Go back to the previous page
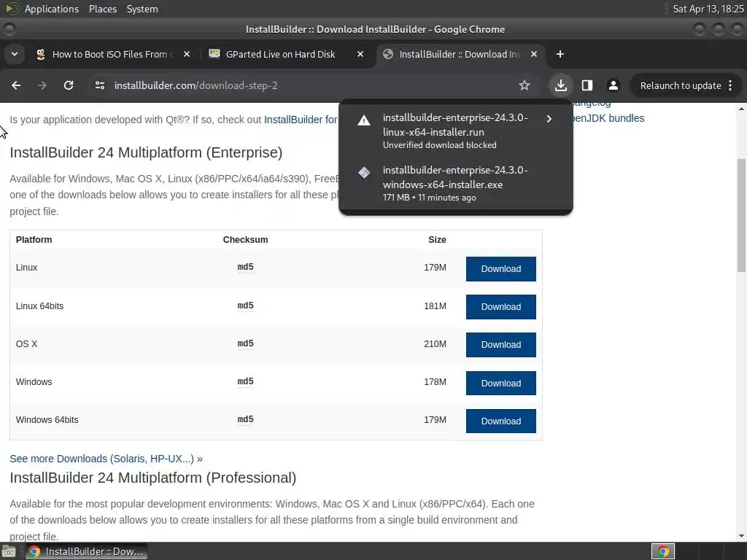Image resolution: width=747 pixels, height=560 pixels. coord(16,85)
